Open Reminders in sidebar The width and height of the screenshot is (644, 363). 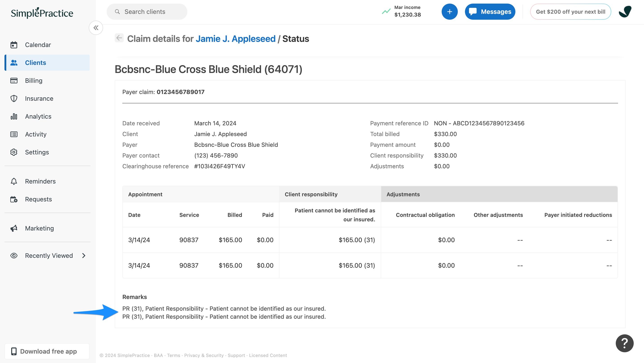pos(47,181)
